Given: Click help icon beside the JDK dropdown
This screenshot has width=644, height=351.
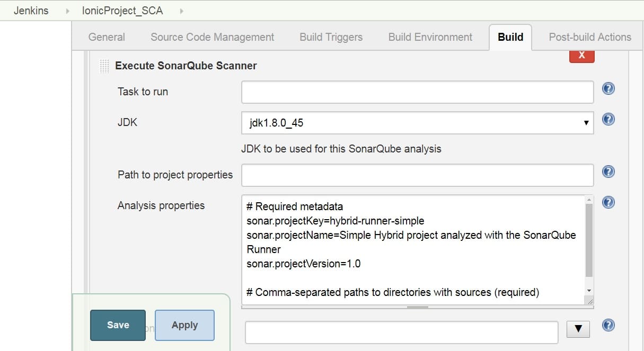Looking at the screenshot, I should click(x=608, y=119).
